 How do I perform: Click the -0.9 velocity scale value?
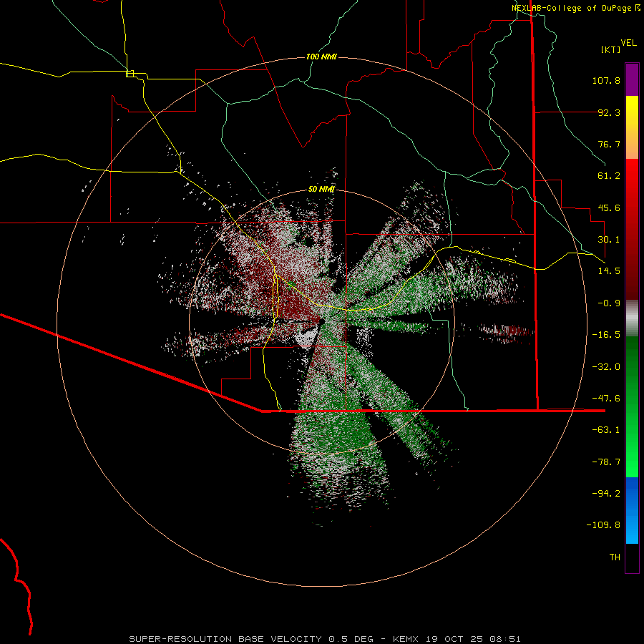609,303
